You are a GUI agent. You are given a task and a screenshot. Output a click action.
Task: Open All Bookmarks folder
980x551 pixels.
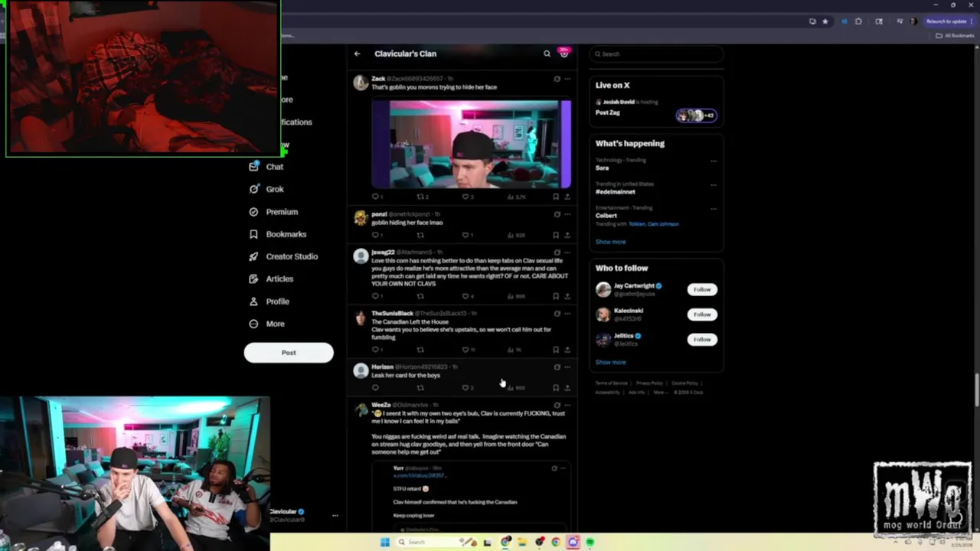955,35
